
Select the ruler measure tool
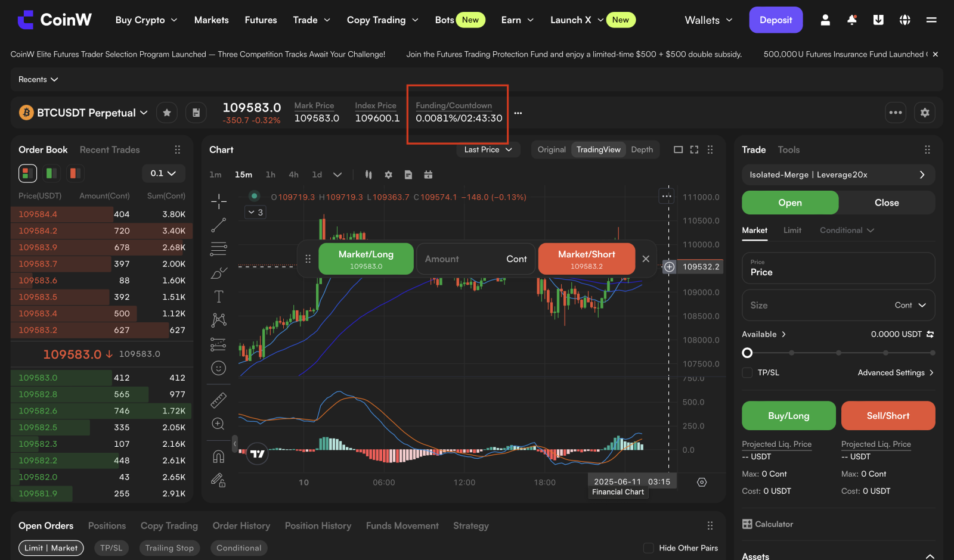[x=219, y=400]
